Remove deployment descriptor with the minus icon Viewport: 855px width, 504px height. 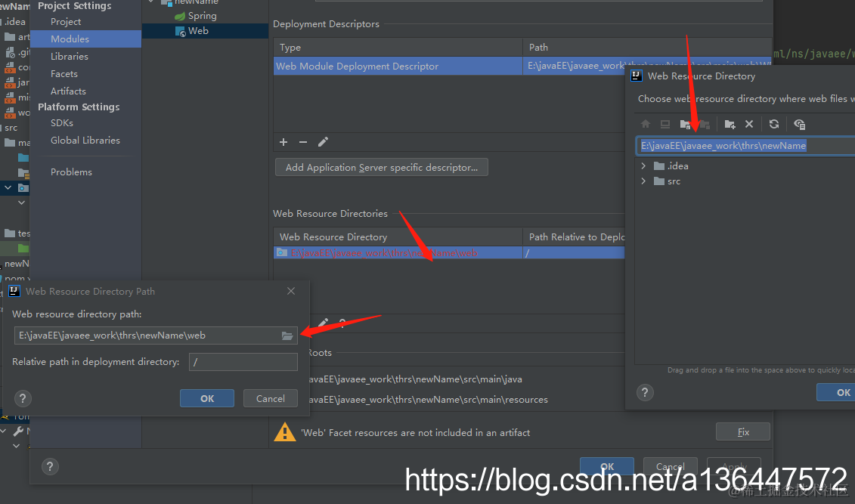303,142
